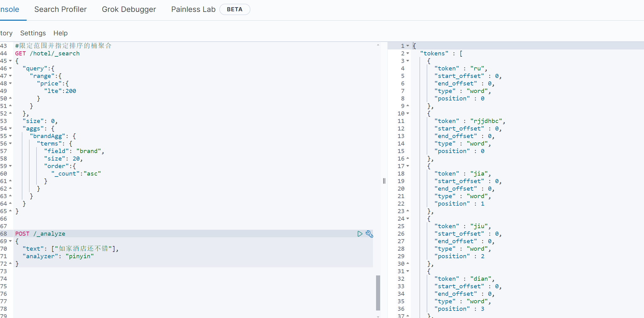Open the Painless Lab tab
The height and width of the screenshot is (318, 644).
(193, 9)
